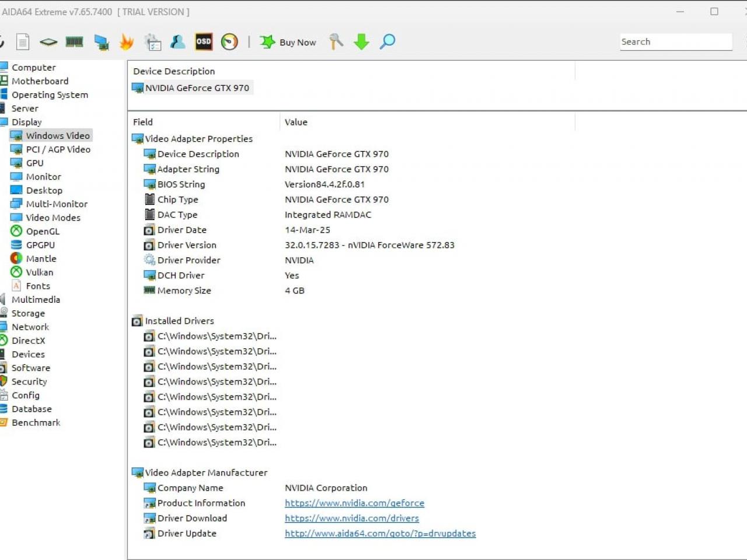
Task: Click the GPGPU icon in sidebar
Action: click(x=16, y=245)
